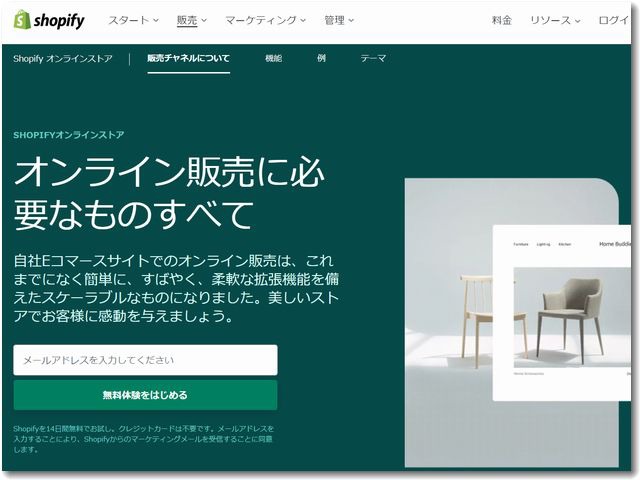The image size is (640, 480).
Task: Select the テーマ tab
Action: point(373,58)
